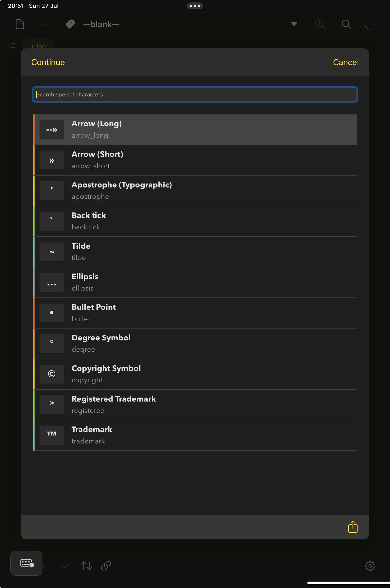
Task: Tap the up-down arrange arrows icon
Action: point(87,566)
